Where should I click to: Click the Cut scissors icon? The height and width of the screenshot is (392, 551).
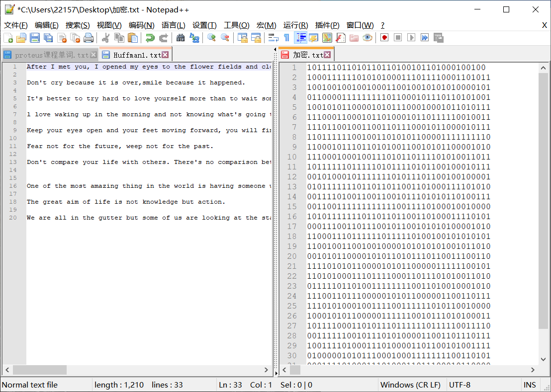pos(105,38)
